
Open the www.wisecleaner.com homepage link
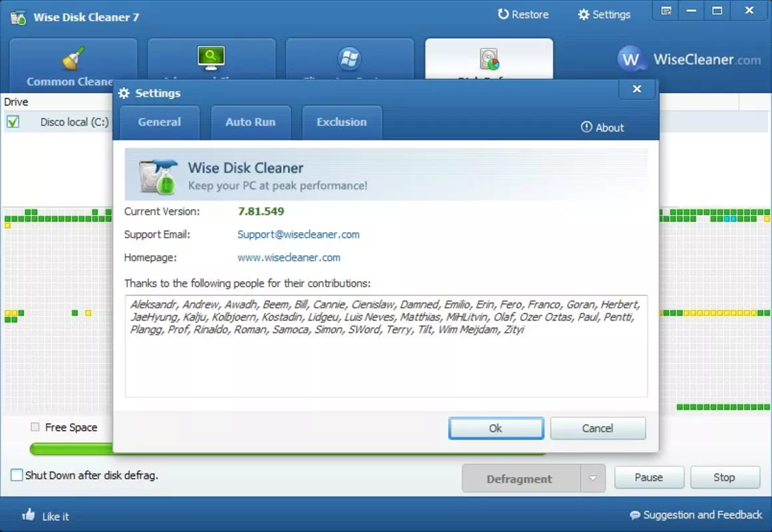(289, 257)
